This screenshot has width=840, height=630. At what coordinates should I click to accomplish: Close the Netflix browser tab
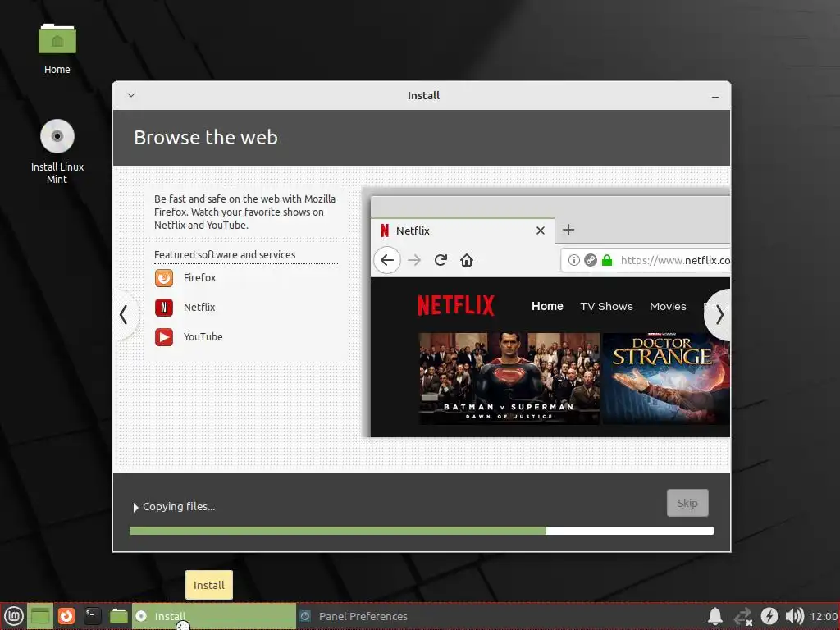click(541, 231)
